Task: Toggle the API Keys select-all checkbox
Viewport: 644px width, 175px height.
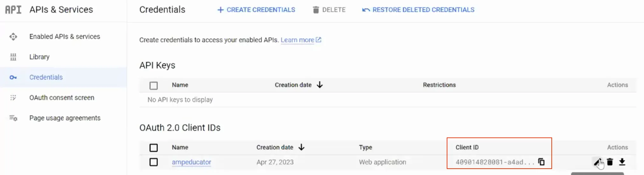Action: (x=154, y=86)
